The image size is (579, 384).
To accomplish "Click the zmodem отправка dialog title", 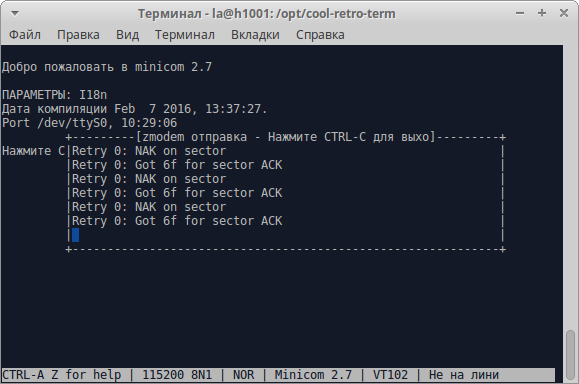I will pyautogui.click(x=286, y=137).
